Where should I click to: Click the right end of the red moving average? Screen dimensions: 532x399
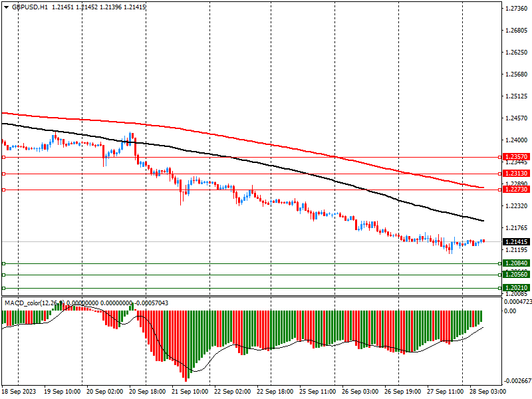[482, 188]
